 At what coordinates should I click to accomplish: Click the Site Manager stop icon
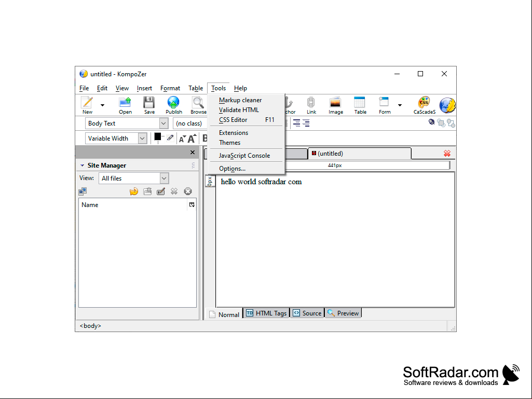point(187,191)
